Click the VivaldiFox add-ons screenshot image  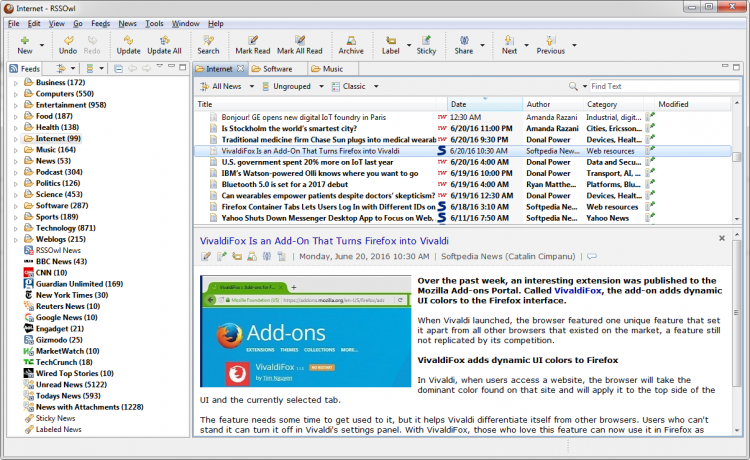pyautogui.click(x=306, y=331)
